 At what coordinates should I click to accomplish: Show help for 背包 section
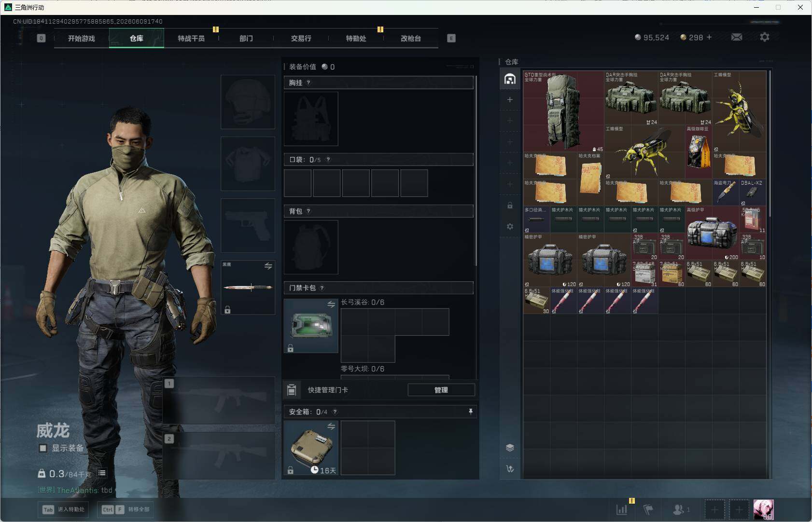(x=308, y=211)
